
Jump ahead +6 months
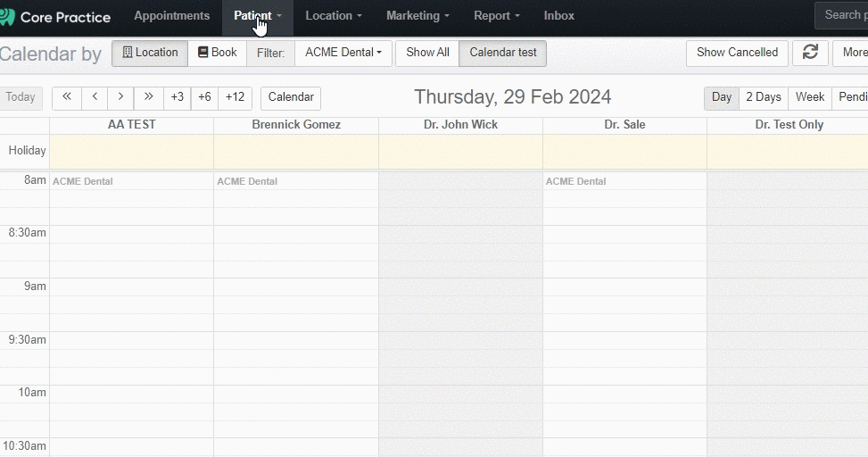(204, 97)
